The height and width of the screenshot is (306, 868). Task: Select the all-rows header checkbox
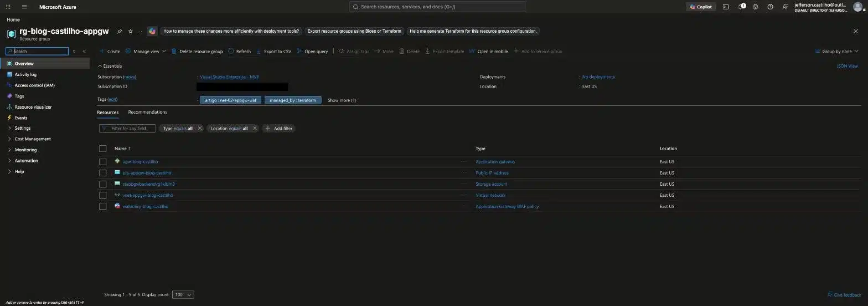[x=102, y=149]
